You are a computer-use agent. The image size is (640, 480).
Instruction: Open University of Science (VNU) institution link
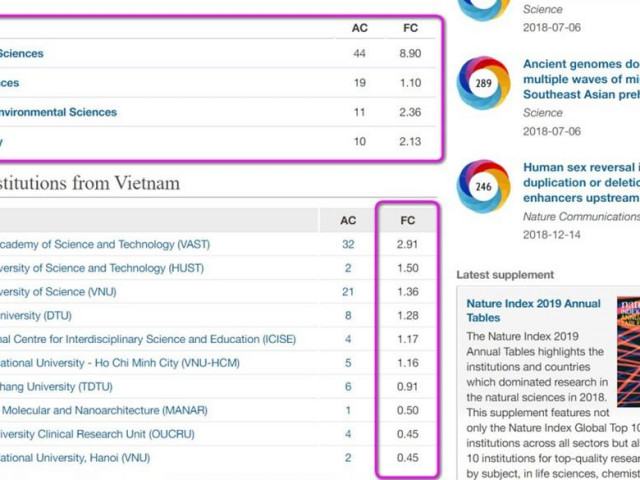pyautogui.click(x=58, y=292)
